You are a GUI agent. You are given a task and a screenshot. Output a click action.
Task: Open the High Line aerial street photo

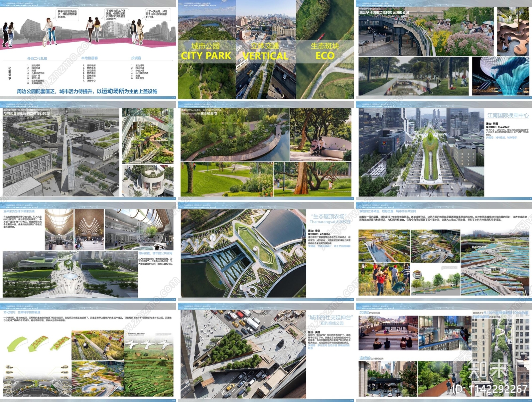point(243,354)
